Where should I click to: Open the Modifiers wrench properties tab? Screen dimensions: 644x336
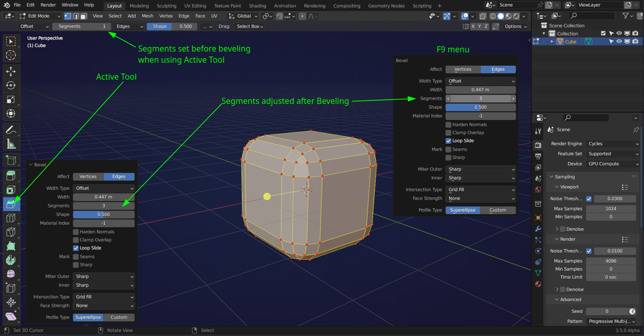coord(538,229)
